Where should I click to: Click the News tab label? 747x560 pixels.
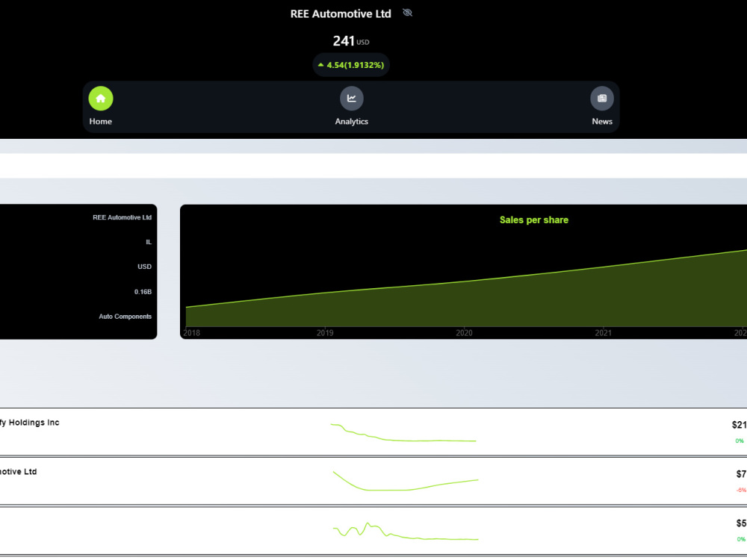point(601,122)
